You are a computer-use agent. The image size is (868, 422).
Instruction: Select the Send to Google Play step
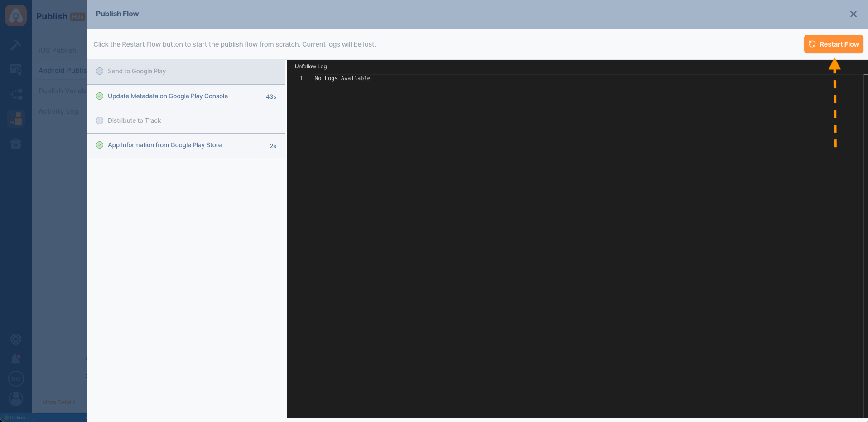pos(137,72)
